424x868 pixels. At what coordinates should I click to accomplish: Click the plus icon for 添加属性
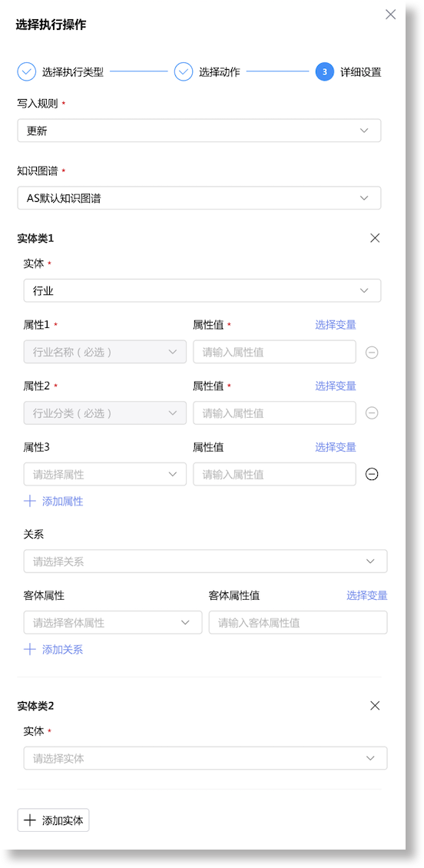click(x=29, y=502)
